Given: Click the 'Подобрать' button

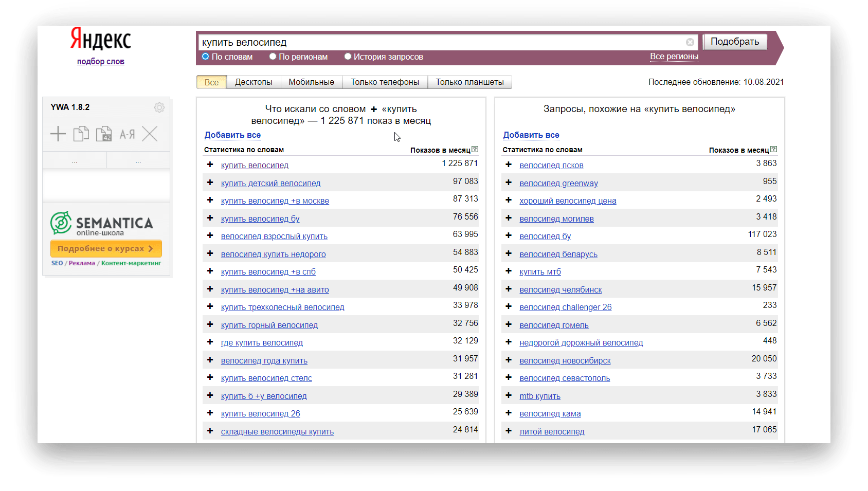Looking at the screenshot, I should click(734, 42).
